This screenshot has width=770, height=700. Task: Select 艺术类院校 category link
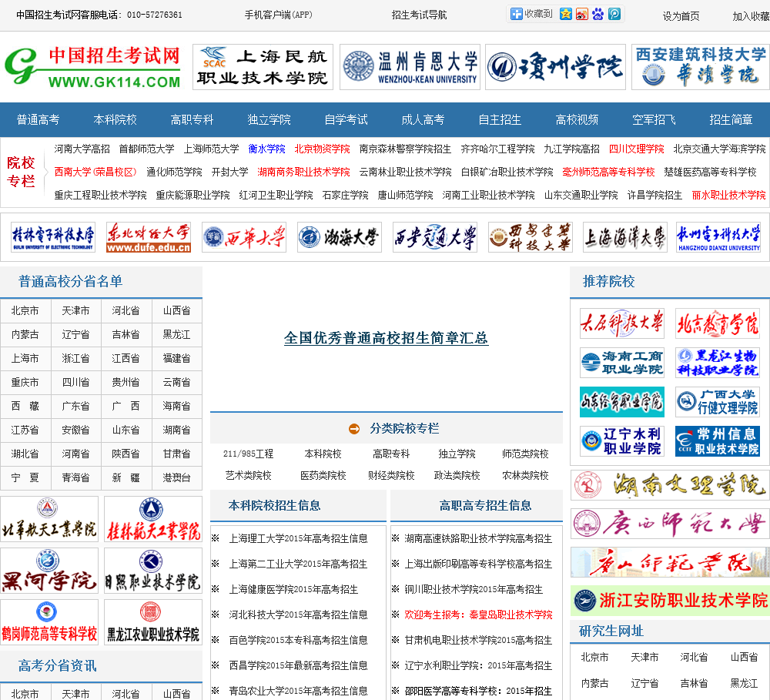[248, 475]
